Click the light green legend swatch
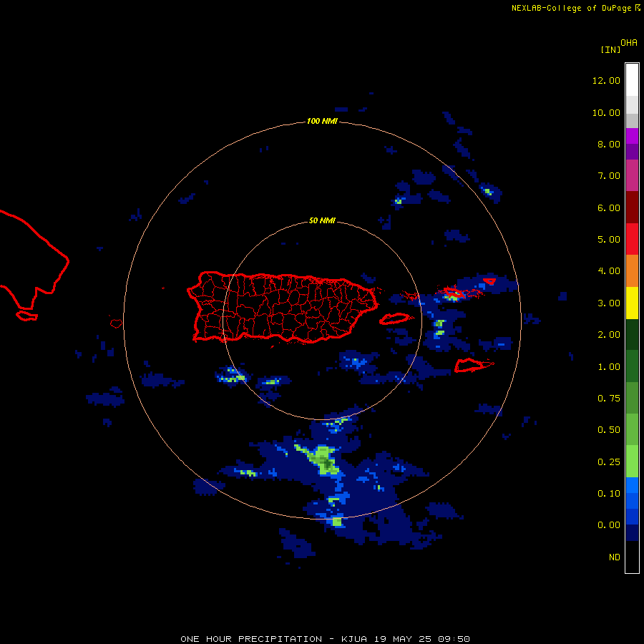644x644 pixels. [x=632, y=462]
